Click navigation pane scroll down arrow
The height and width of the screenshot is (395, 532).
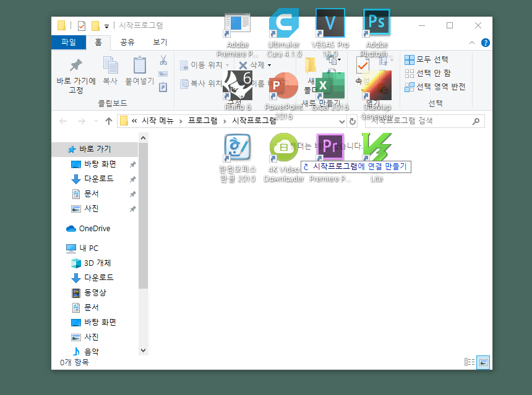pos(143,350)
